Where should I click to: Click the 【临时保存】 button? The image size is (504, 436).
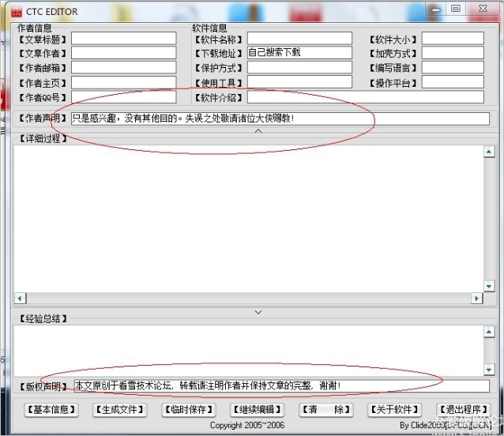pos(189,410)
